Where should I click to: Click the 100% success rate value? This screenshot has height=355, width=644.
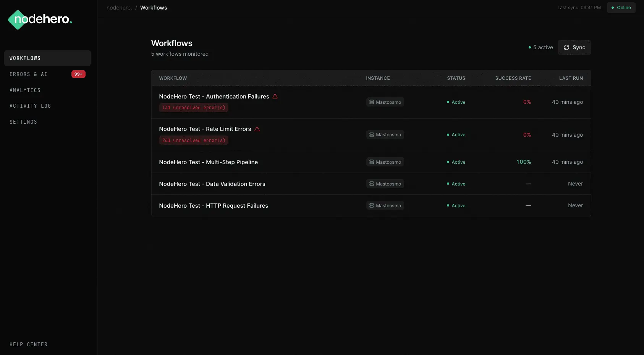pos(524,162)
